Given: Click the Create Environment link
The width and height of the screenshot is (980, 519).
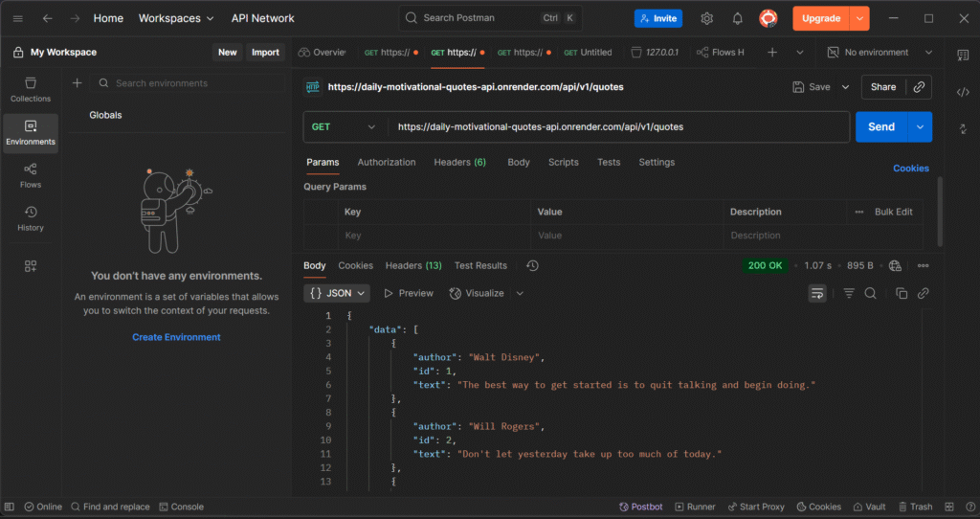Looking at the screenshot, I should [x=176, y=337].
